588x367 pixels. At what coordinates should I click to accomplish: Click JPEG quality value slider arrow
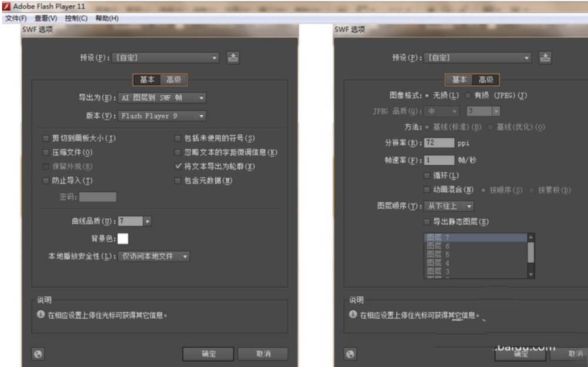pyautogui.click(x=496, y=111)
